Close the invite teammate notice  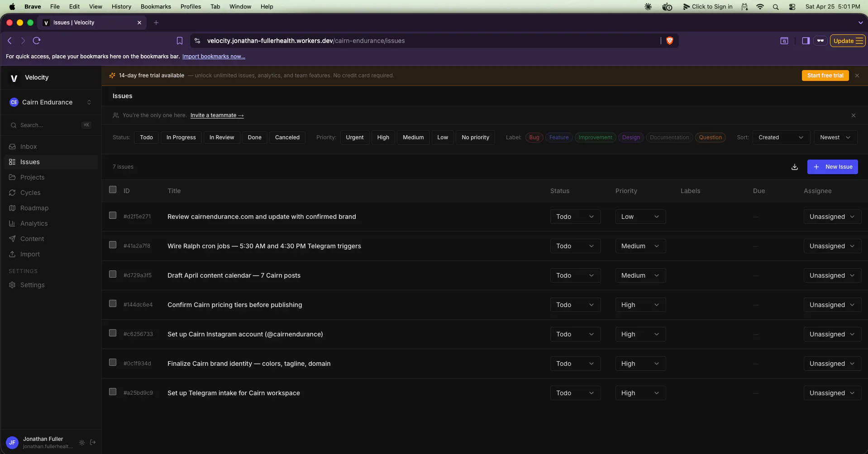coord(854,115)
